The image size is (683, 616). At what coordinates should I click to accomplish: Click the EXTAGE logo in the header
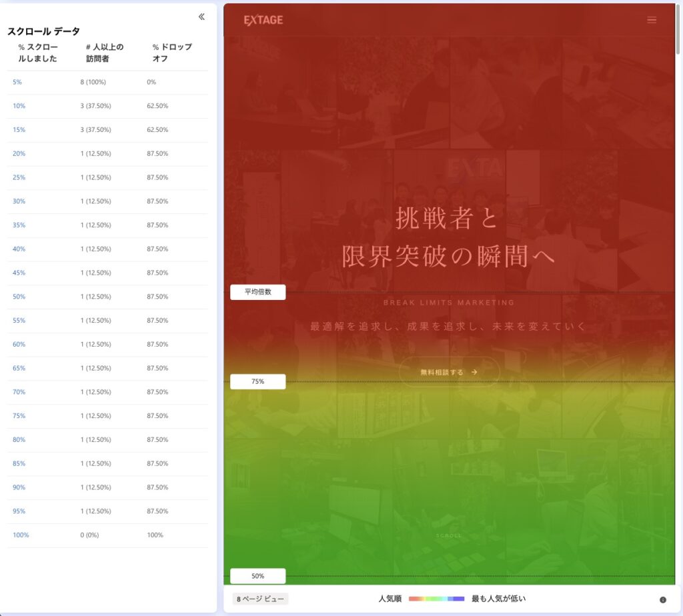pos(261,20)
